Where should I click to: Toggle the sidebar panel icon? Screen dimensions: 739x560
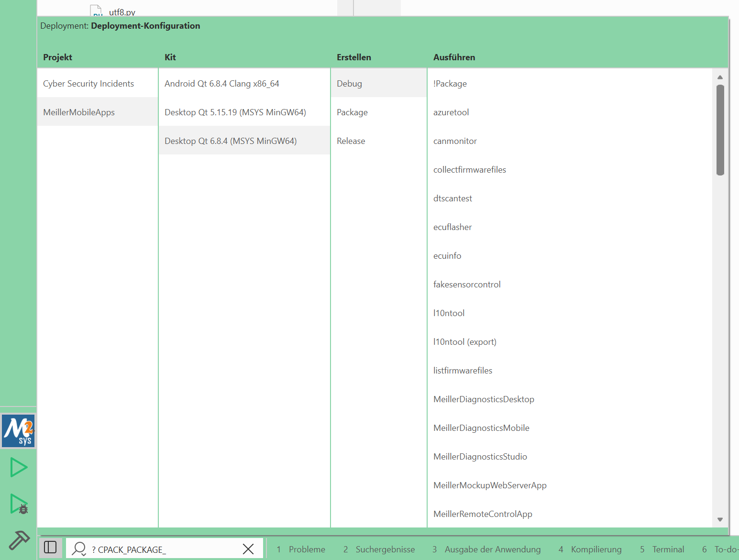(x=50, y=547)
